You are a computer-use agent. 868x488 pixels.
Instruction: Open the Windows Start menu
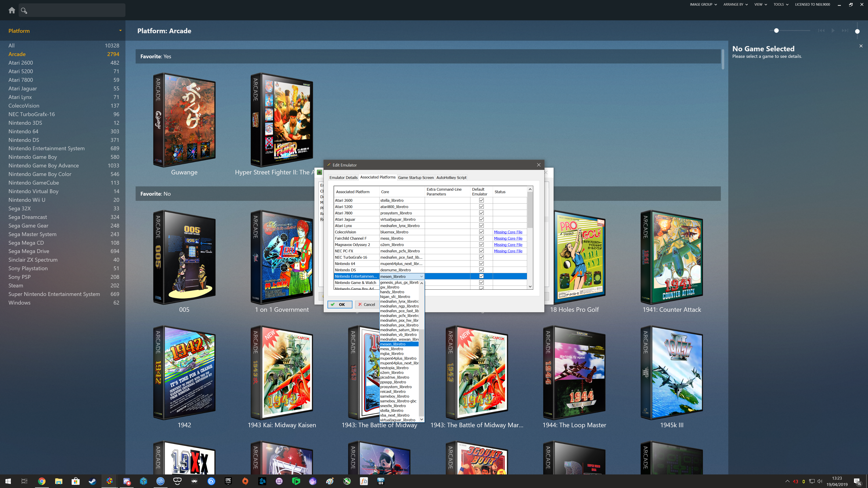pos(8,481)
